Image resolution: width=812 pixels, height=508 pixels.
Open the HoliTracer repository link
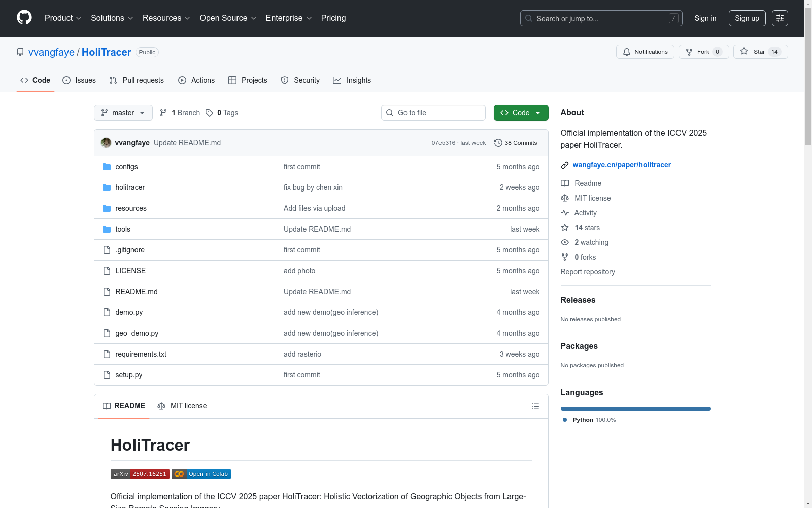[107, 52]
